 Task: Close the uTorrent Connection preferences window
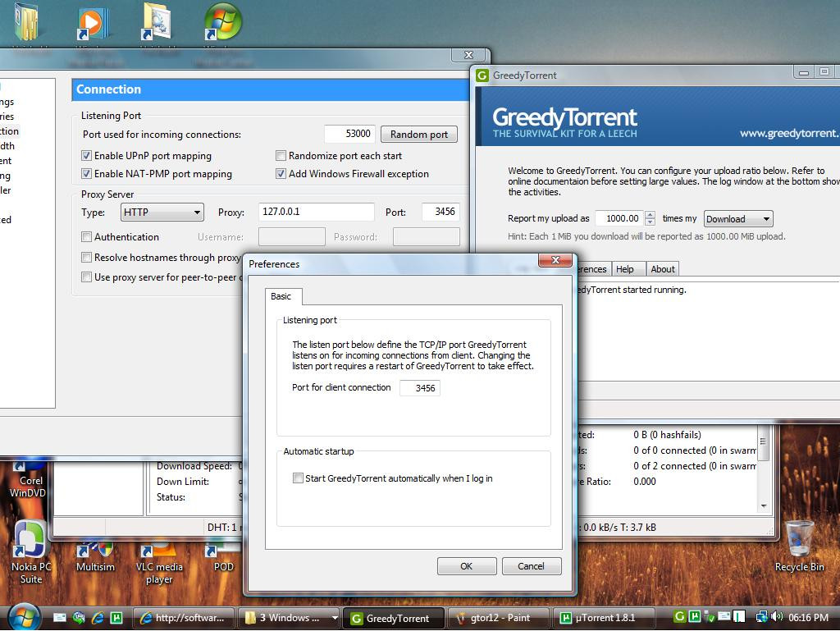tap(468, 55)
